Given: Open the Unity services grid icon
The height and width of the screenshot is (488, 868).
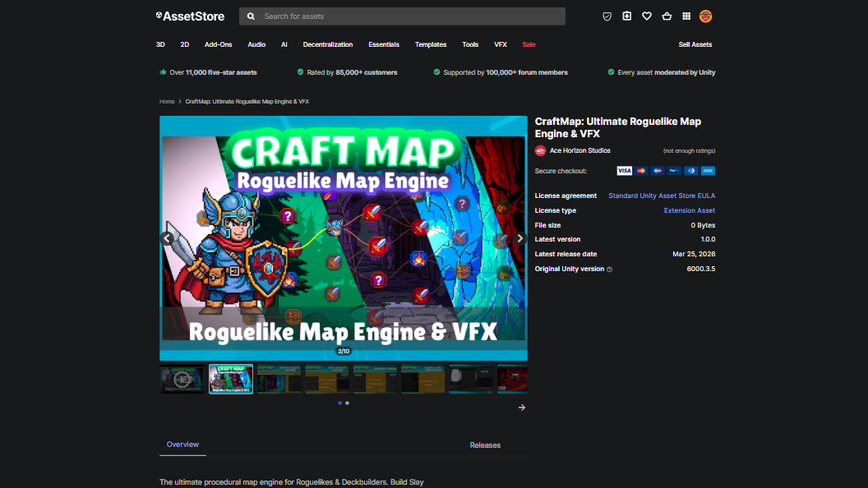Looking at the screenshot, I should (x=687, y=16).
